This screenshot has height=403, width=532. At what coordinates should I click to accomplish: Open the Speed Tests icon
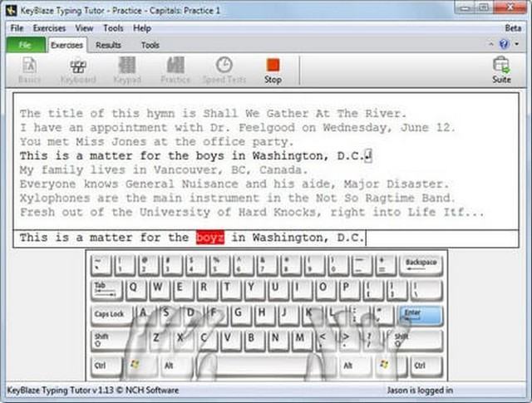click(x=224, y=71)
